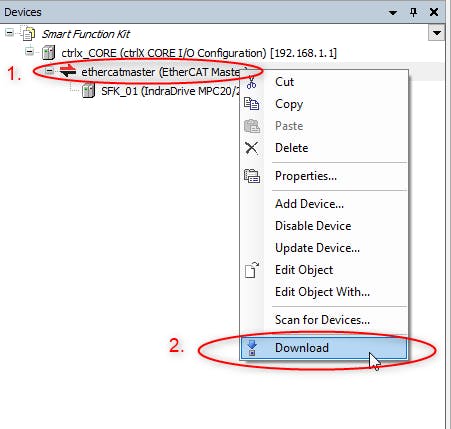
Task: Click the Copy pages icon
Action: pos(251,104)
